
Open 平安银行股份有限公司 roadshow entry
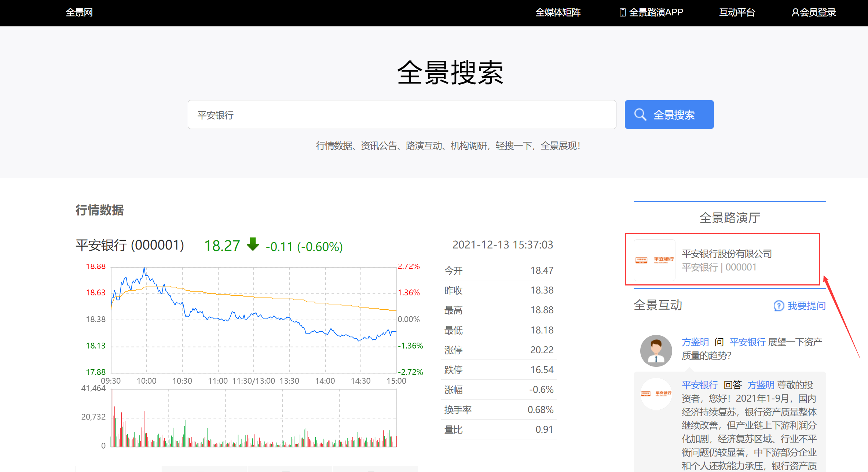(x=727, y=254)
